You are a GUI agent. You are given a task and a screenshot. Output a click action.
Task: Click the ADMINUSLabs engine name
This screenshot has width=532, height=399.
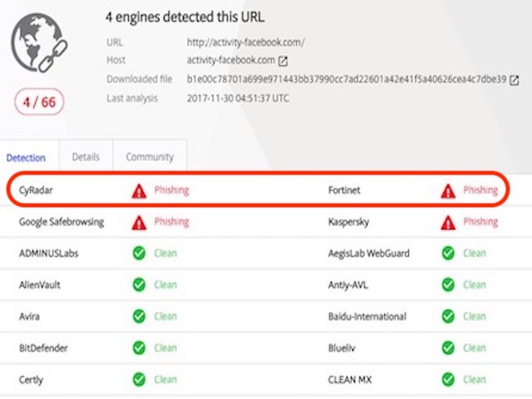point(48,253)
